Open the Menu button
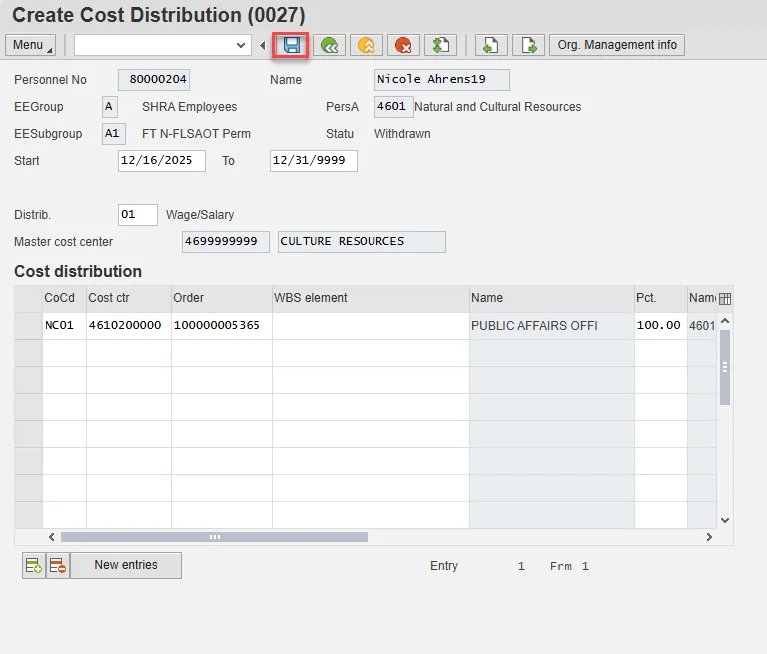The width and height of the screenshot is (767, 654). coord(32,45)
